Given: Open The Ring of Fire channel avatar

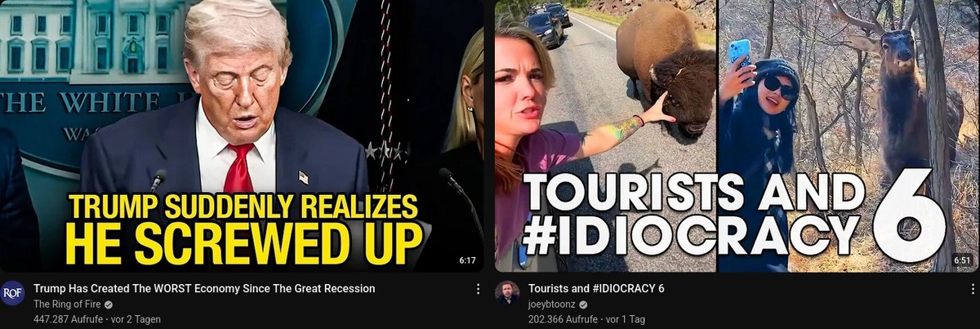Looking at the screenshot, I should coord(12,293).
